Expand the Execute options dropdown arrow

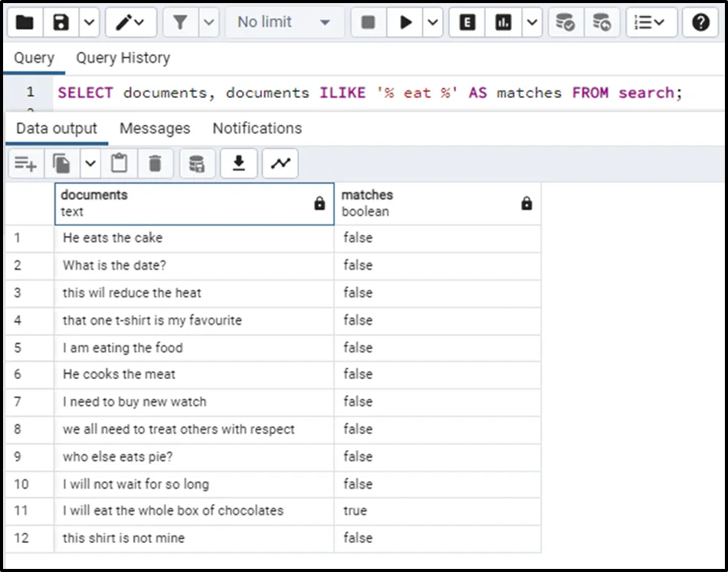[434, 23]
